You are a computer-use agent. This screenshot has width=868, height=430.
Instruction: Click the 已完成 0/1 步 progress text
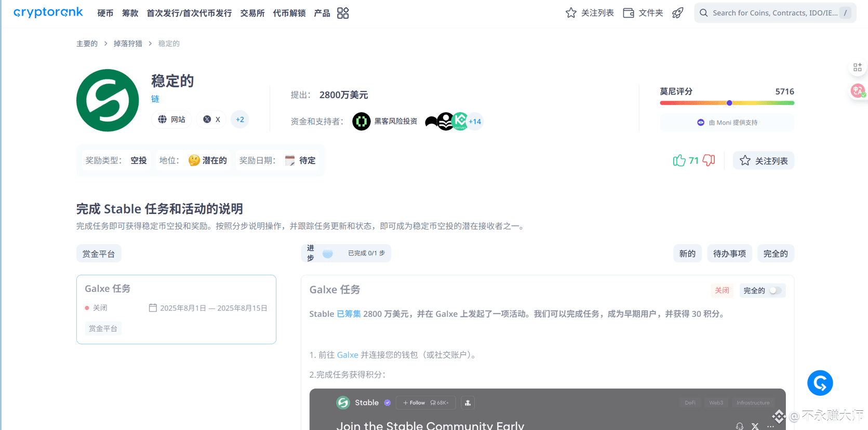[x=367, y=253]
